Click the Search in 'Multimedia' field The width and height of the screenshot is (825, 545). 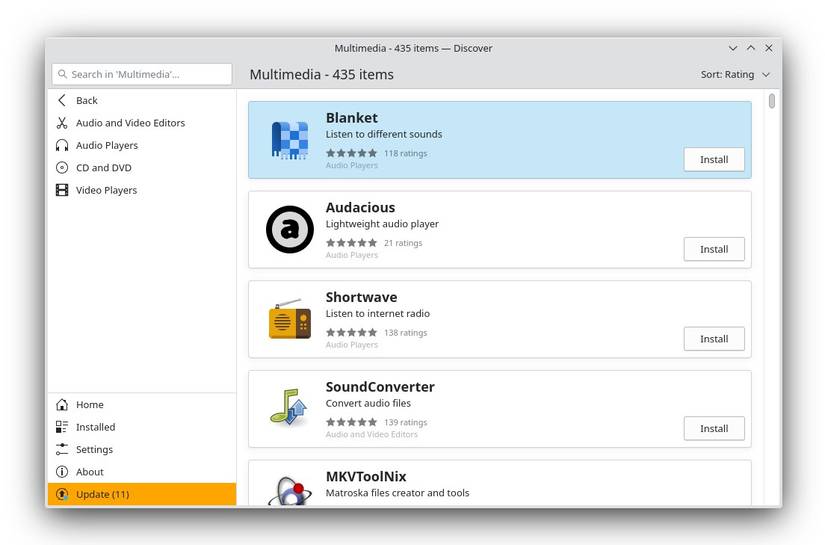pos(142,74)
